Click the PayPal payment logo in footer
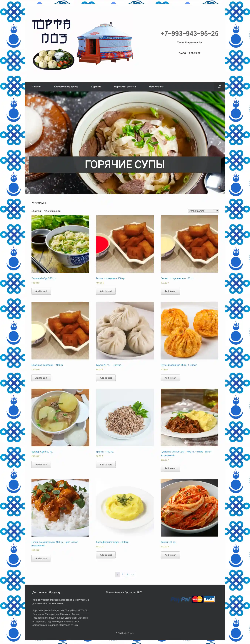 point(180,599)
